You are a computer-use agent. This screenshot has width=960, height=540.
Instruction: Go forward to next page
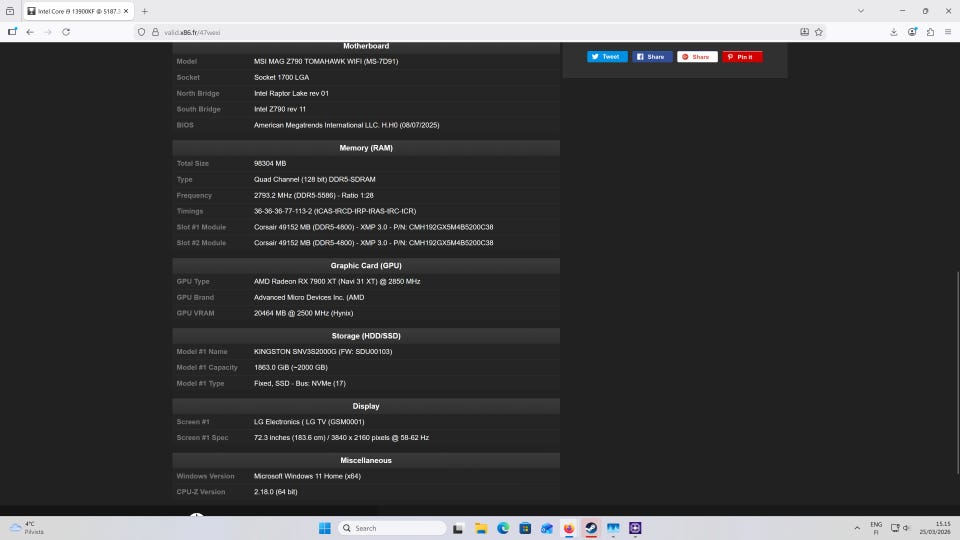tap(48, 32)
